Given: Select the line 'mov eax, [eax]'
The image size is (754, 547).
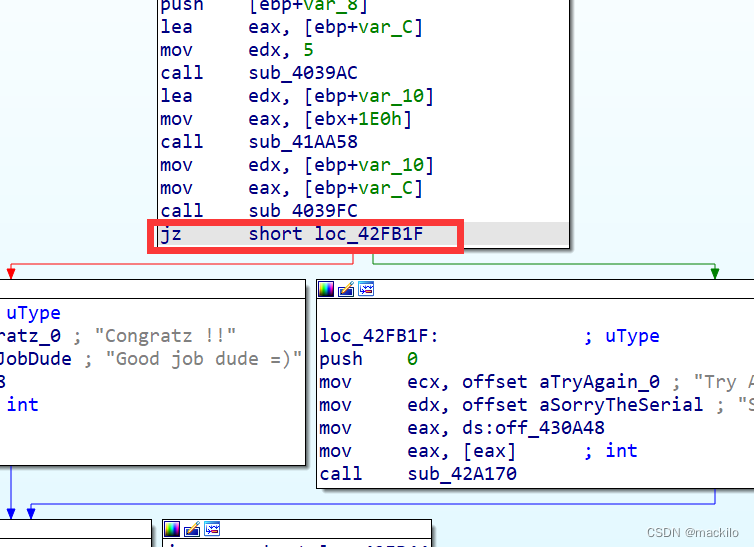Looking at the screenshot, I should point(417,451).
